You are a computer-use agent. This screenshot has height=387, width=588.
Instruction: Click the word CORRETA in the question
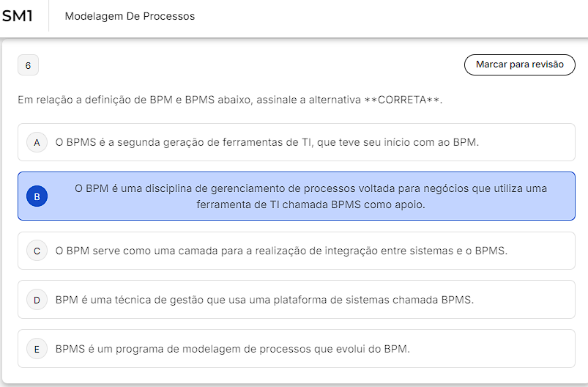pos(403,100)
